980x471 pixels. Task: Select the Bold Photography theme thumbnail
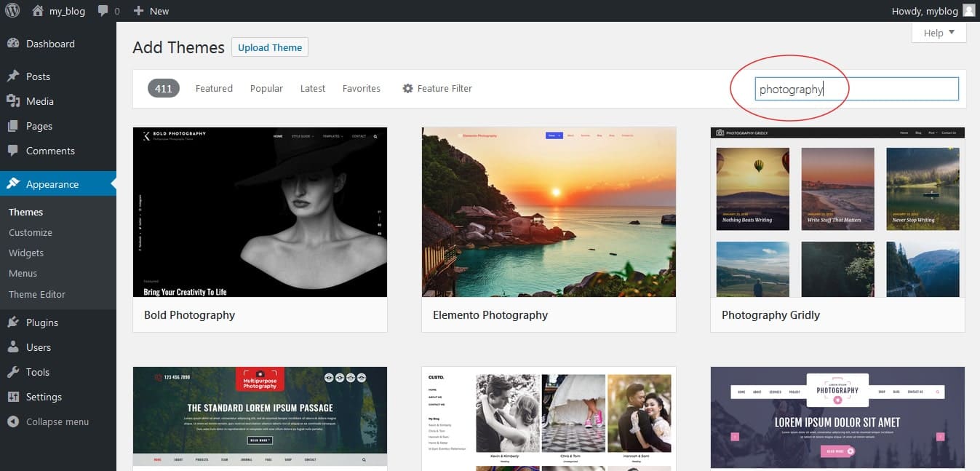[260, 213]
